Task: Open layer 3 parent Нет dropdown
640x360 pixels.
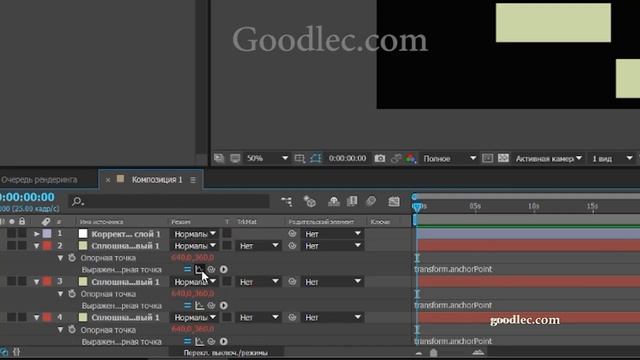Action: click(x=333, y=282)
